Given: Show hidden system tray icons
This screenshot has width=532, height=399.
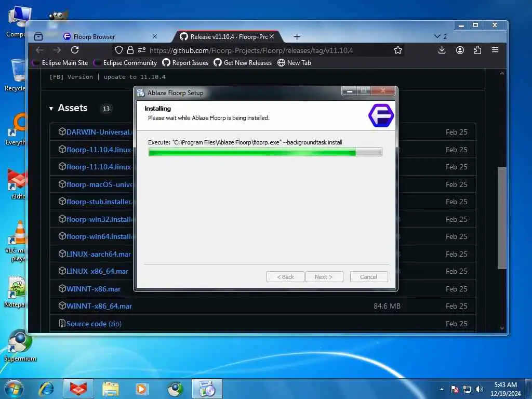Looking at the screenshot, I should pyautogui.click(x=442, y=389).
